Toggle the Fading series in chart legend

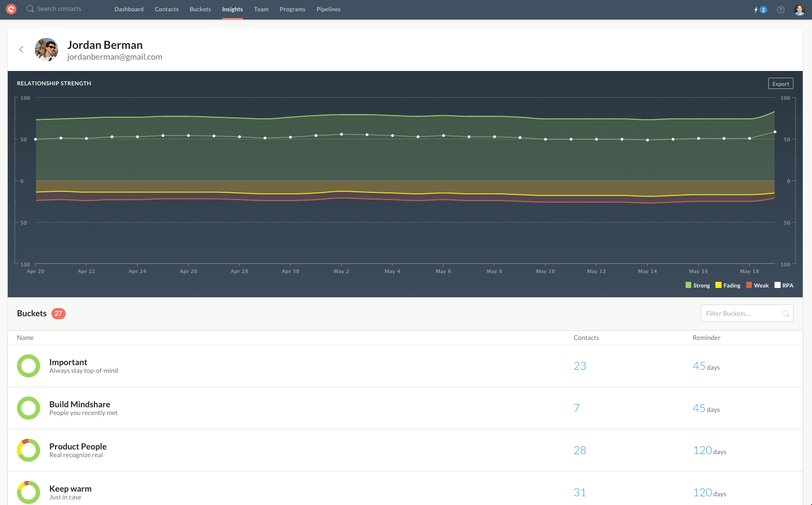point(728,285)
